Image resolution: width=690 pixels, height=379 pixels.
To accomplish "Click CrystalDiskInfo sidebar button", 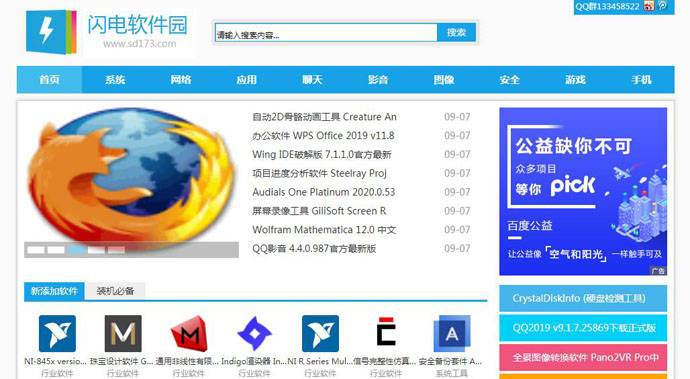I will point(583,298).
